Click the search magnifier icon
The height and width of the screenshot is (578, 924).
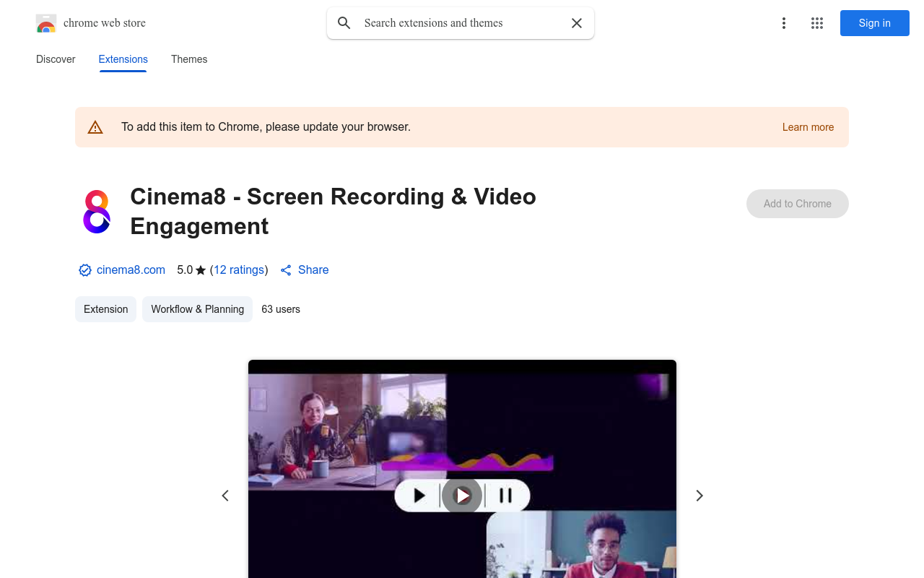[x=344, y=23]
